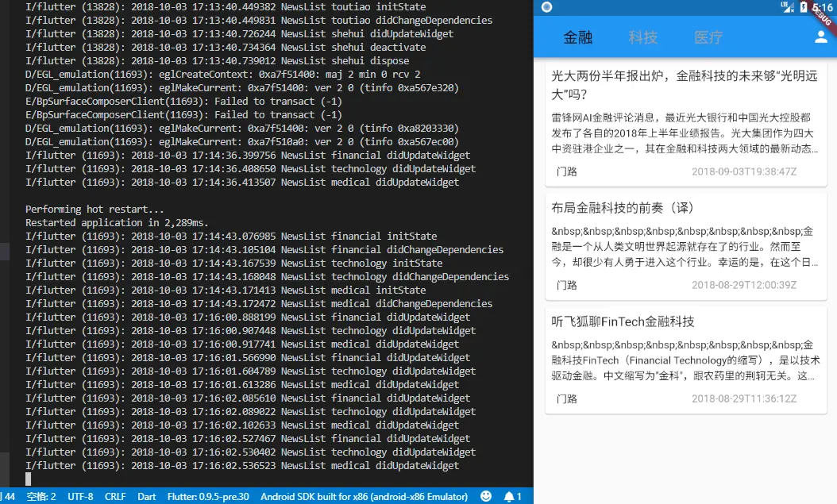Click the 门路 source in the 光大 card

(x=566, y=171)
